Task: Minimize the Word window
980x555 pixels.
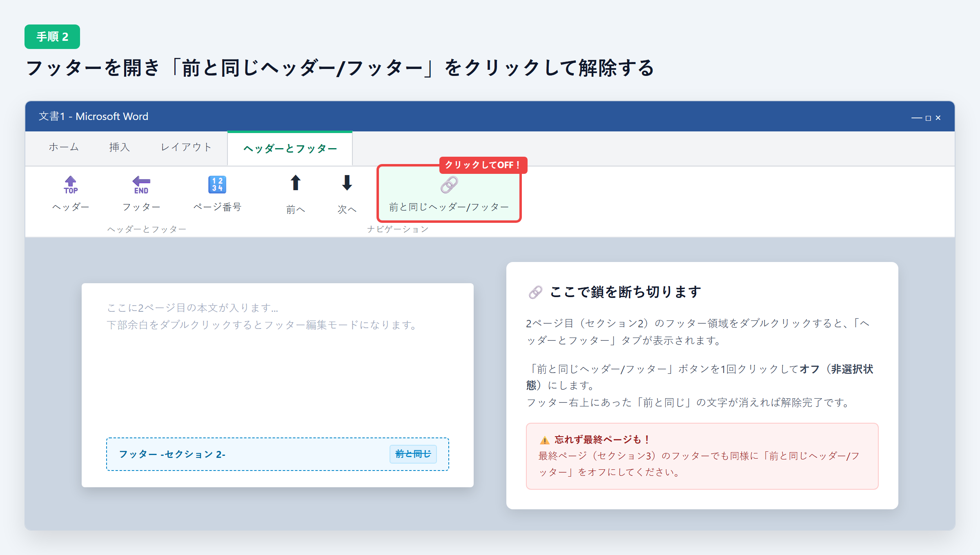Action: pyautogui.click(x=917, y=118)
